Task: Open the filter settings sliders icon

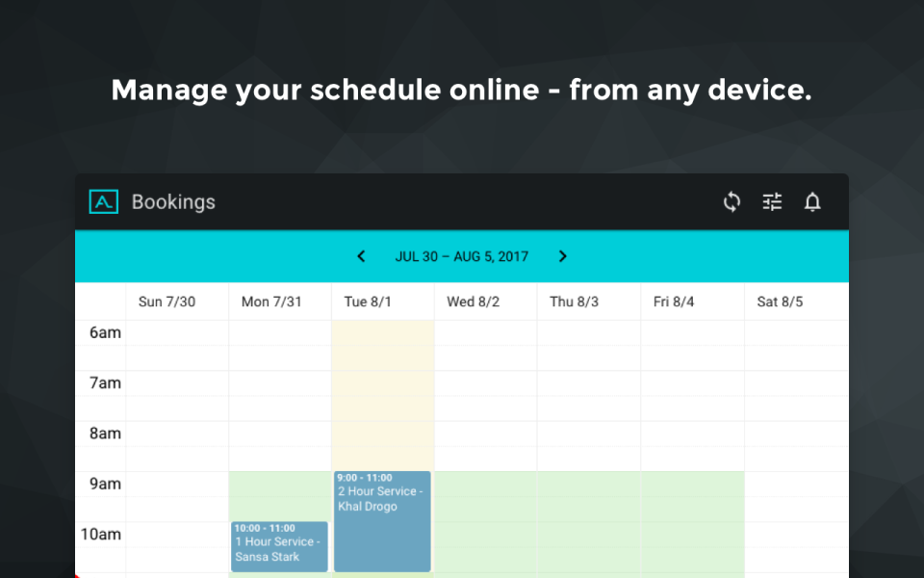Action: point(772,201)
